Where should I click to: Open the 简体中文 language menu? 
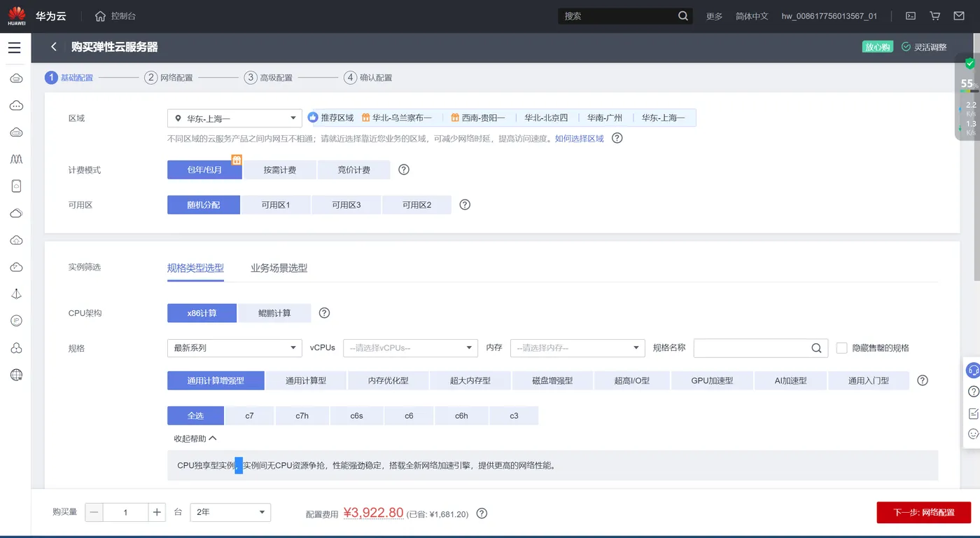(752, 16)
